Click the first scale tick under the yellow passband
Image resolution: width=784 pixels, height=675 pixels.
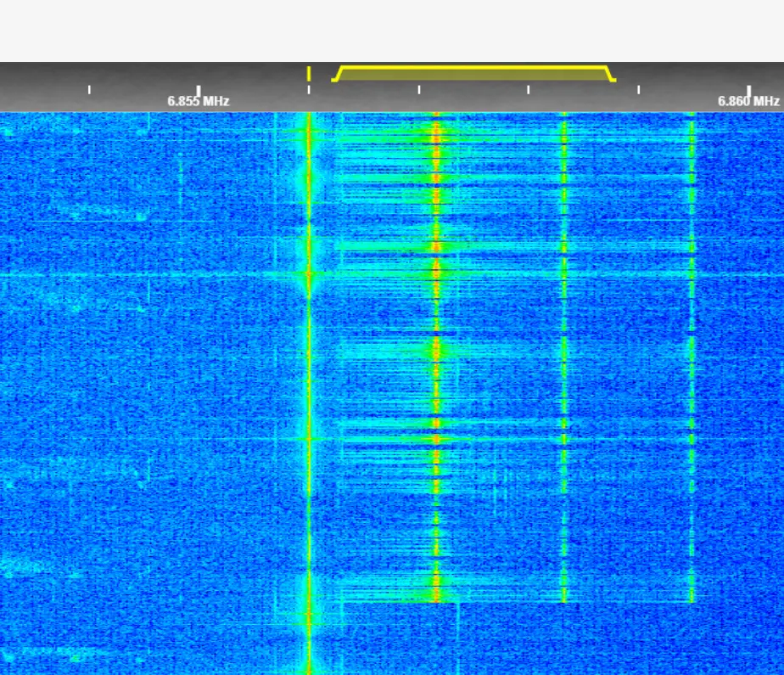click(x=418, y=89)
